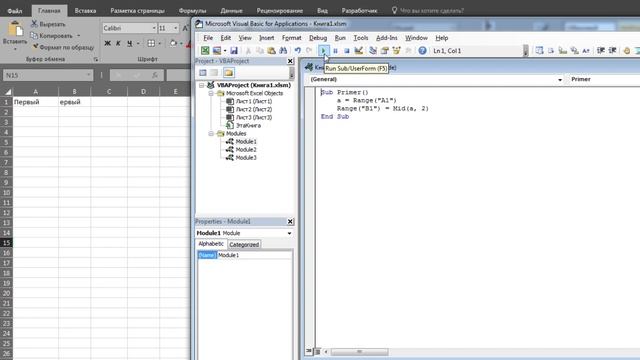
Task: Click Excel cell B1 containing ервый
Action: (x=74, y=102)
